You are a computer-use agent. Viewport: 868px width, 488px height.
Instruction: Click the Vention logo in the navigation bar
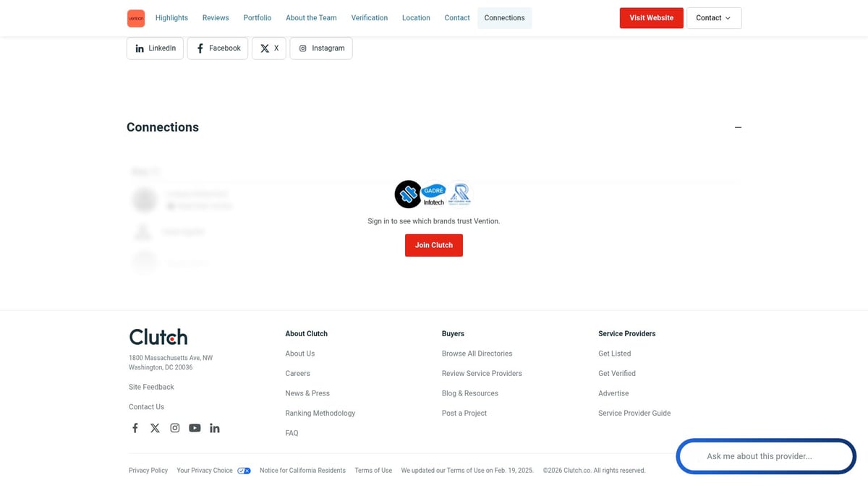point(136,17)
